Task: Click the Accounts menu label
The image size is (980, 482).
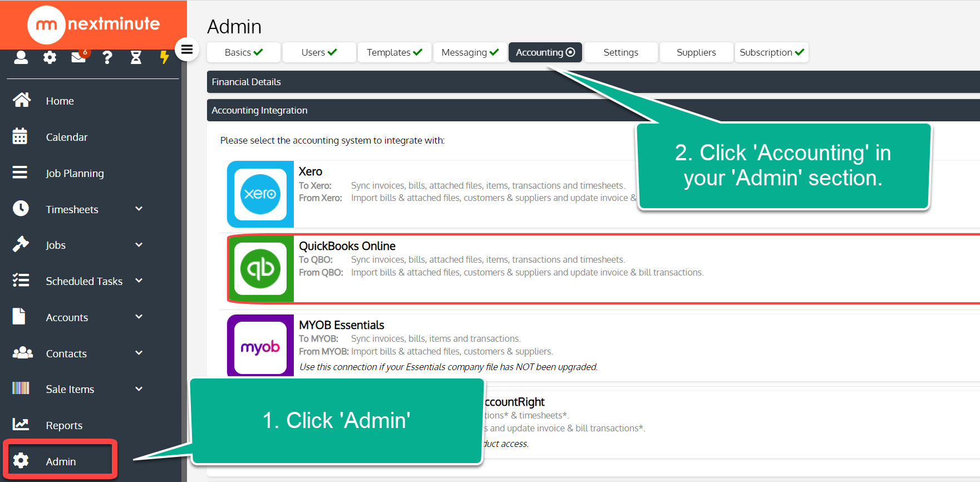Action: click(67, 317)
